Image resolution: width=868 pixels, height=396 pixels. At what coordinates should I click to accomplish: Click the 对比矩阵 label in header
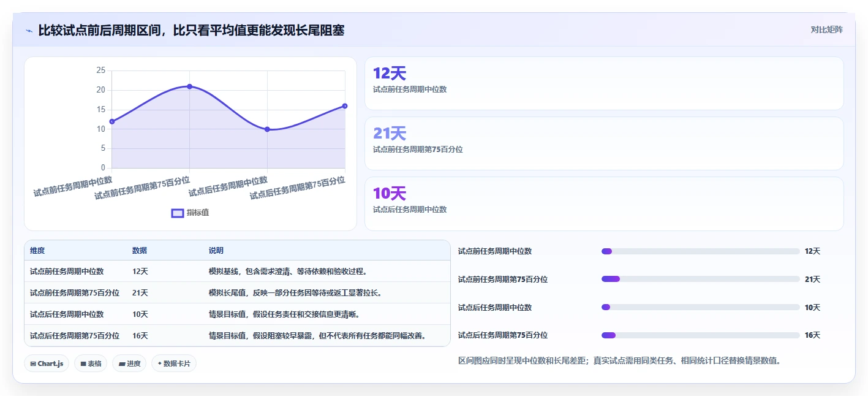826,29
